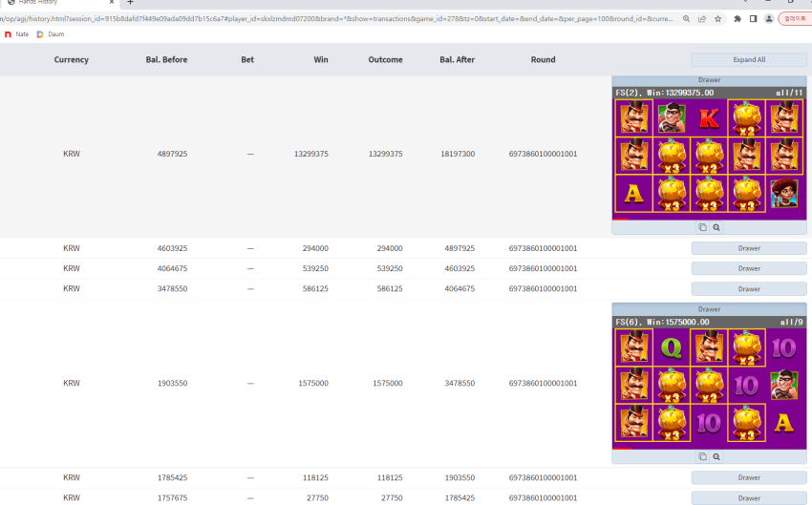Viewport: 812px width, 505px height.
Task: Select the 13299375 Win cell
Action: click(x=310, y=154)
